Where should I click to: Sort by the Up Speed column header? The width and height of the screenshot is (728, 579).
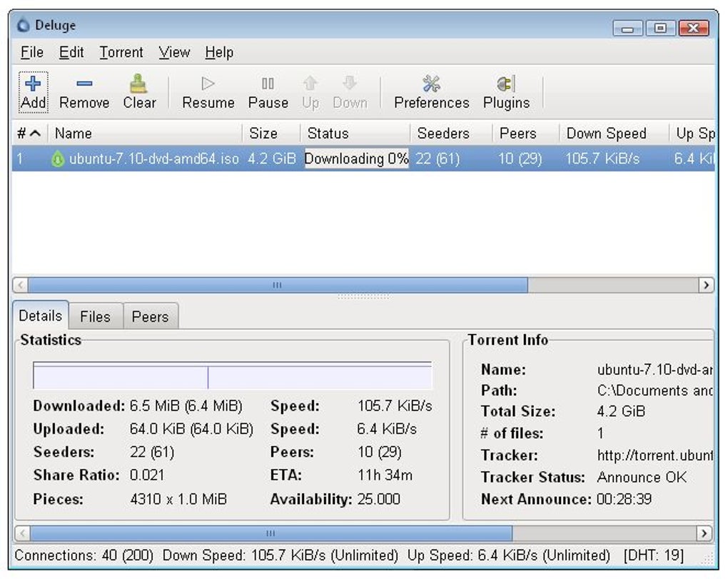[x=692, y=134]
